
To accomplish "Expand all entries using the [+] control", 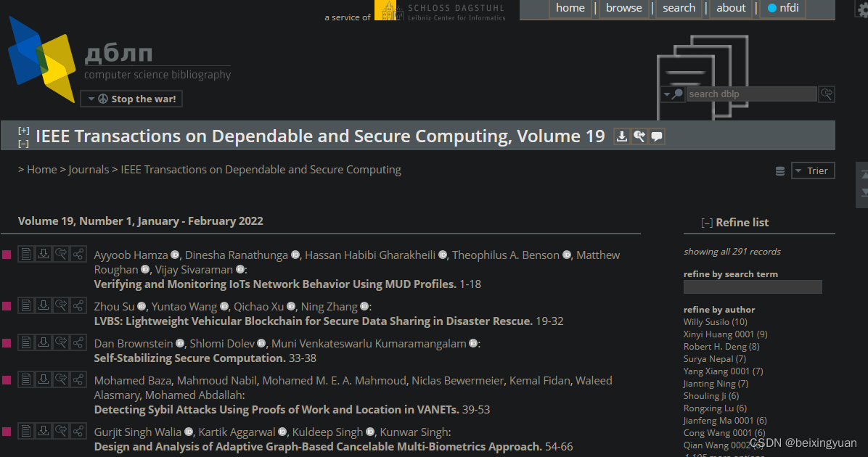I will point(23,129).
